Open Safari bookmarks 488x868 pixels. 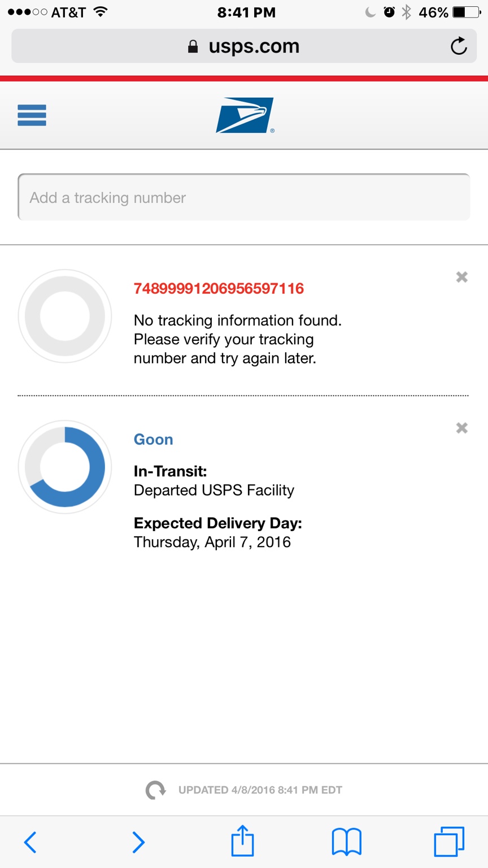[x=346, y=842]
